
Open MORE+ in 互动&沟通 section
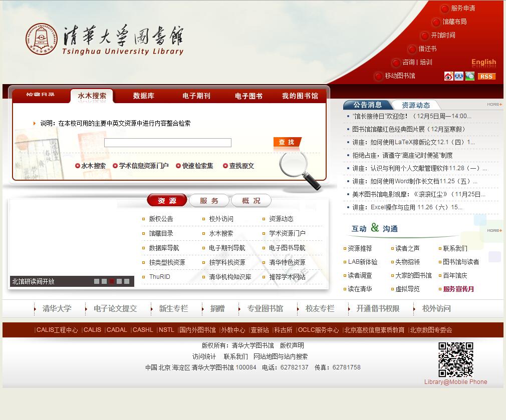click(494, 230)
